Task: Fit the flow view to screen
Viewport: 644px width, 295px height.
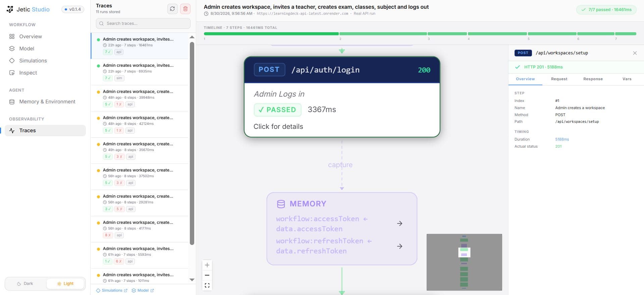Action: 207,285
